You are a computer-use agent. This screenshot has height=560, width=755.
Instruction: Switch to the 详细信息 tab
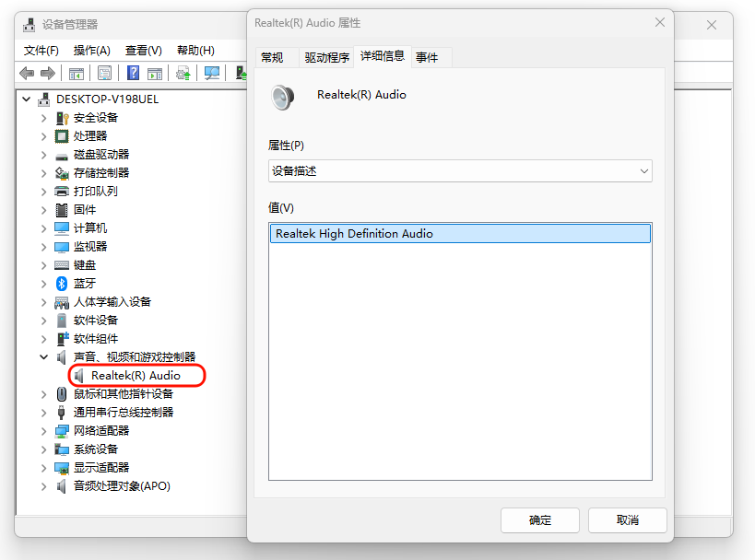(x=383, y=56)
